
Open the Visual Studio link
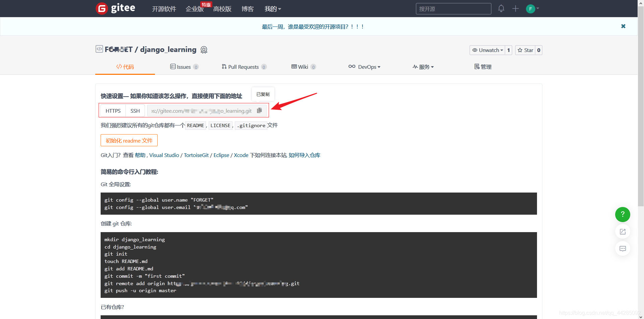click(164, 155)
